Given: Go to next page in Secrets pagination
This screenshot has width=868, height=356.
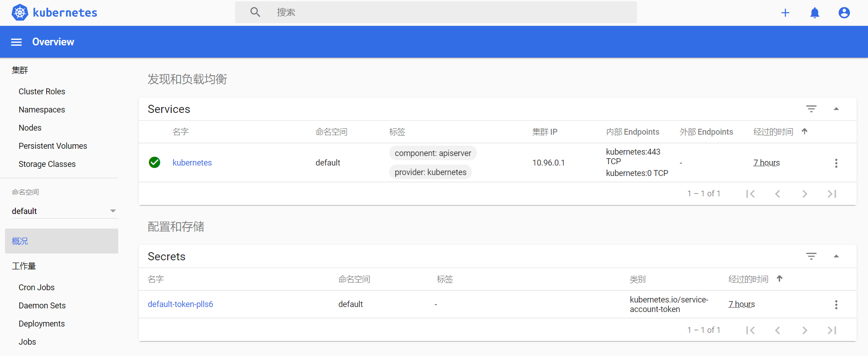Looking at the screenshot, I should click(805, 330).
